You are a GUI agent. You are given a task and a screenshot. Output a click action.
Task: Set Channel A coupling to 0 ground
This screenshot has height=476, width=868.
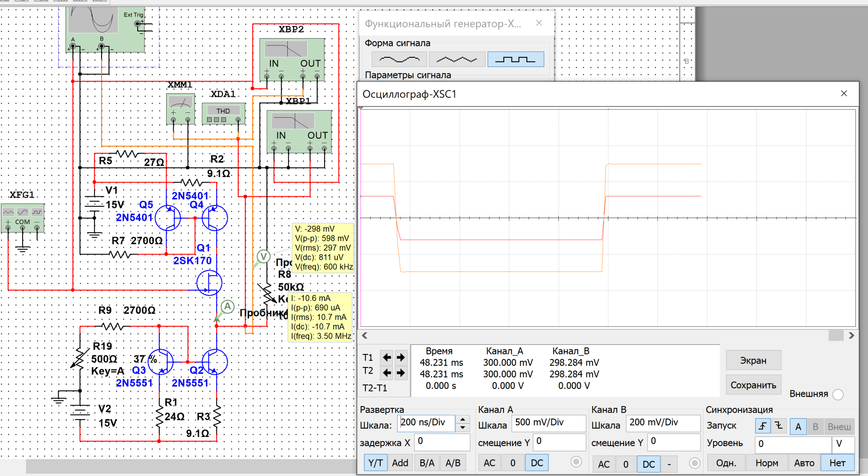tap(513, 463)
